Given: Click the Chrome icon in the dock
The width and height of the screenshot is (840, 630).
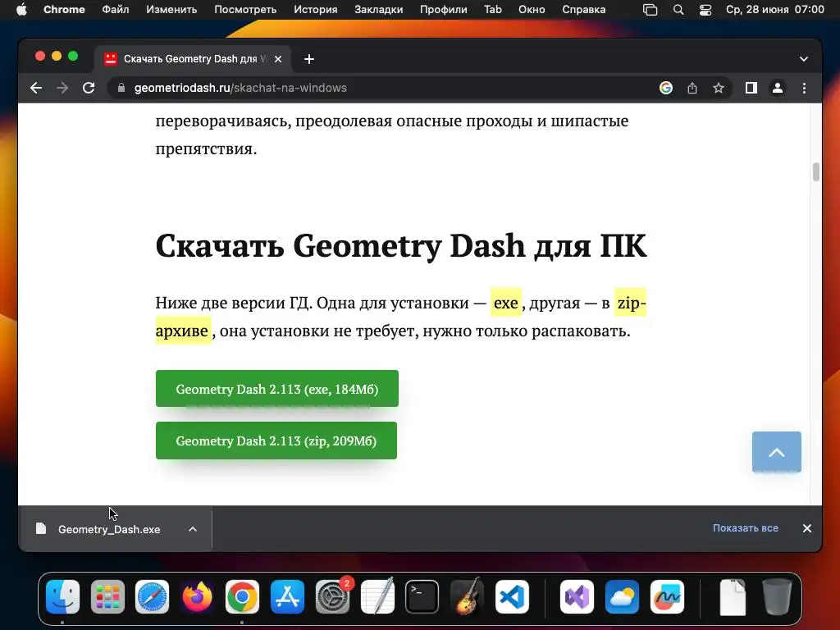Looking at the screenshot, I should point(242,596).
